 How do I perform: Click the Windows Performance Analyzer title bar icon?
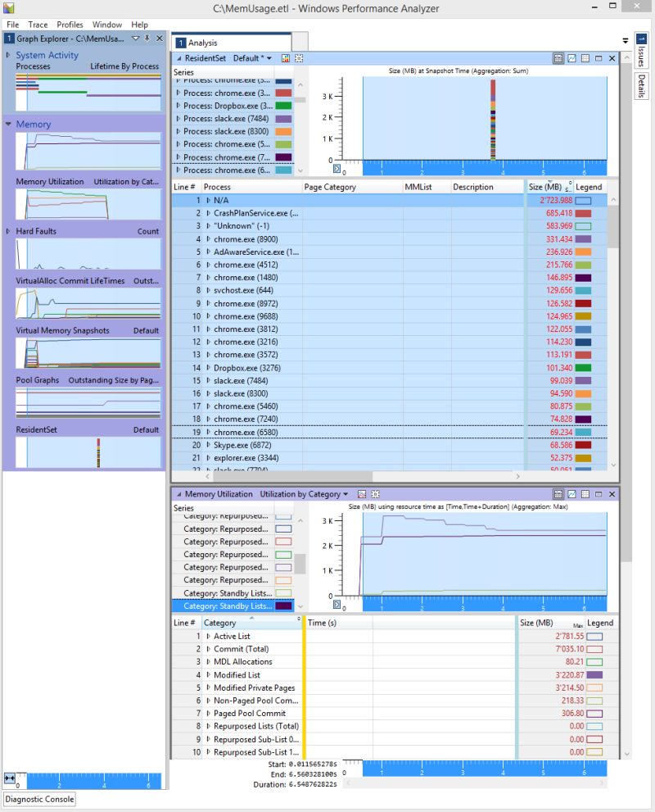[x=8, y=7]
